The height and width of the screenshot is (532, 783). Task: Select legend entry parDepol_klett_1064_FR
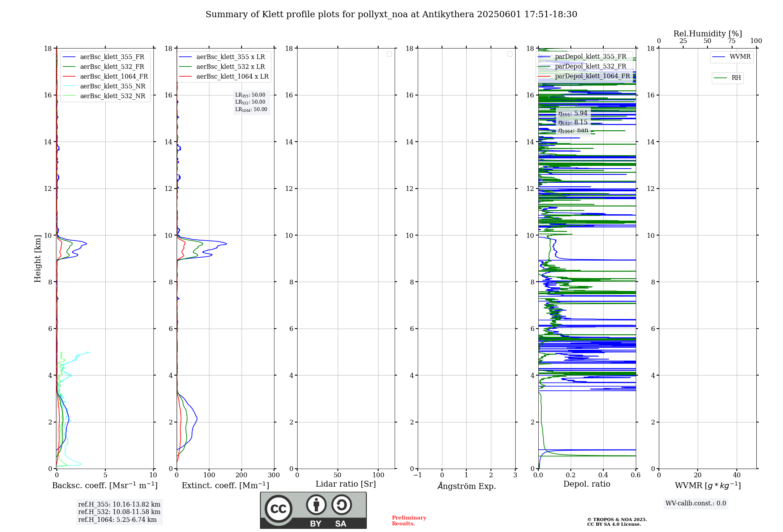592,76
